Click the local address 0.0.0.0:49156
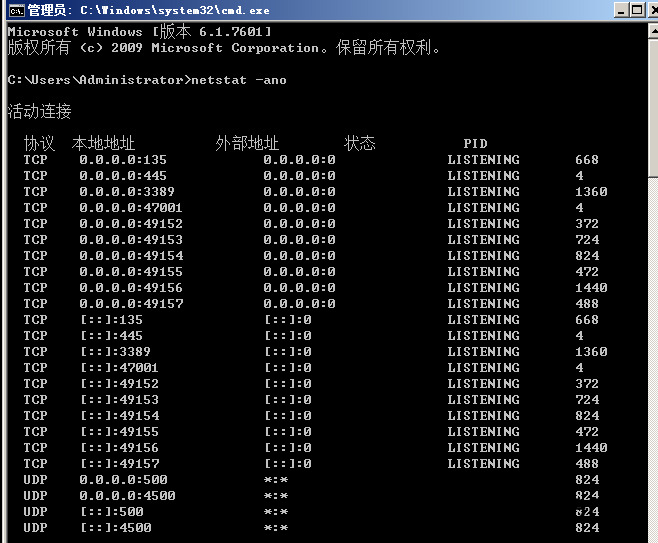The width and height of the screenshot is (658, 543). click(x=131, y=287)
